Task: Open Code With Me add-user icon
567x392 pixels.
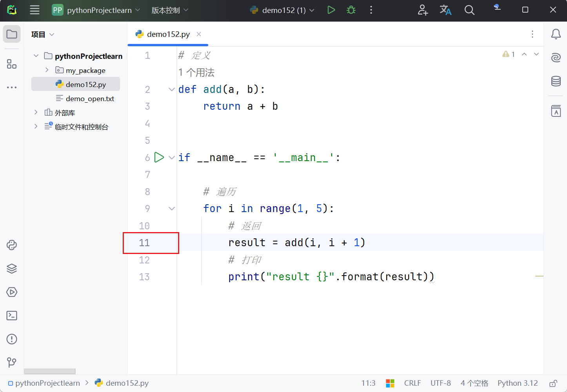Action: click(x=423, y=10)
